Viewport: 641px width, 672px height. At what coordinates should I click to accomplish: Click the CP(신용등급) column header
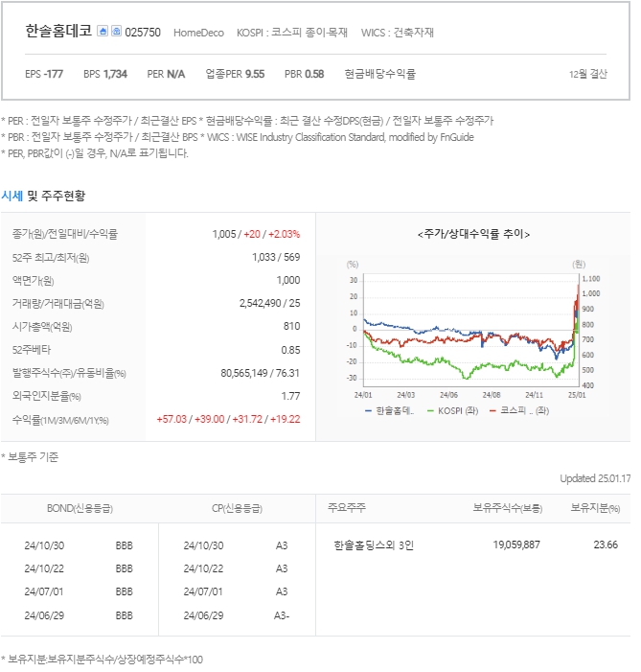[237, 509]
